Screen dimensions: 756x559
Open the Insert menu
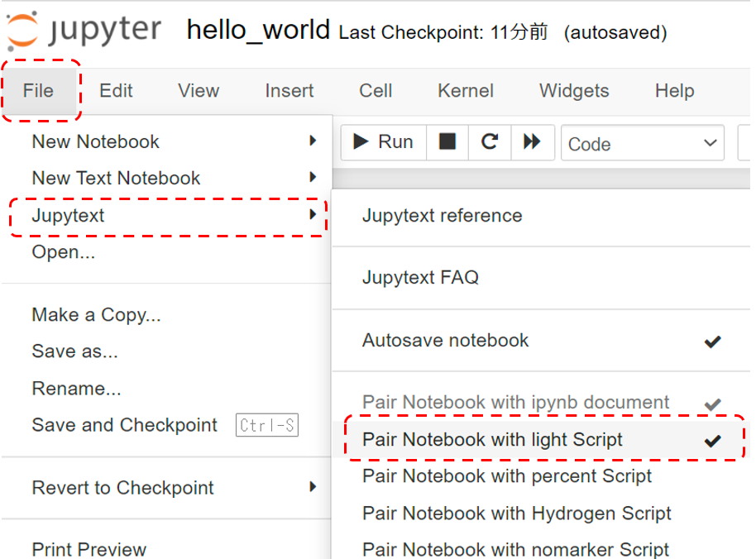click(x=289, y=91)
